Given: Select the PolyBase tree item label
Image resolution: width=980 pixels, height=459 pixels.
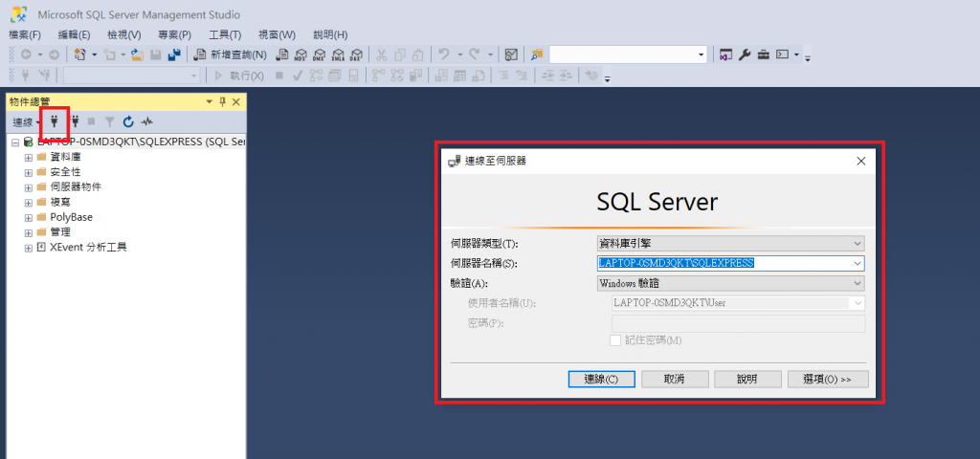Looking at the screenshot, I should pos(71,217).
